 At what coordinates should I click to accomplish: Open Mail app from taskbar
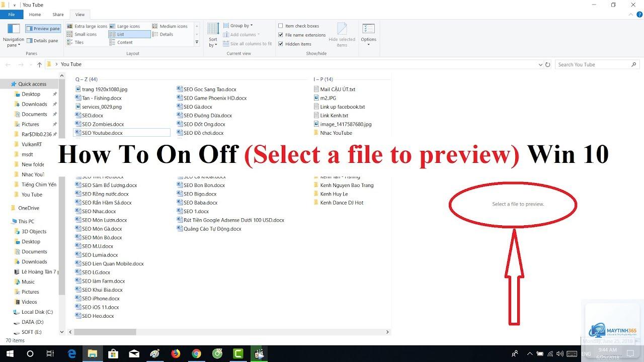tap(134, 354)
